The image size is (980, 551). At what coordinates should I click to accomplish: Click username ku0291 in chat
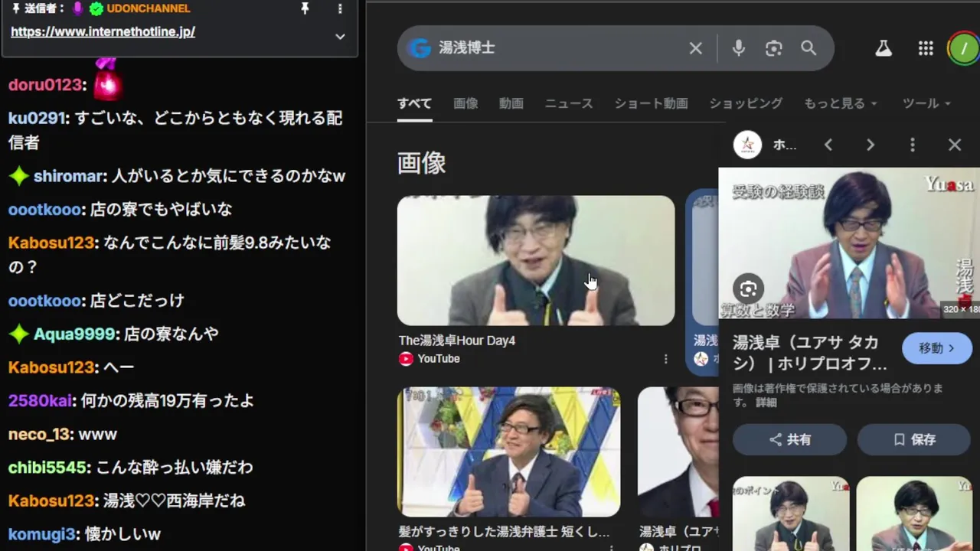point(36,118)
